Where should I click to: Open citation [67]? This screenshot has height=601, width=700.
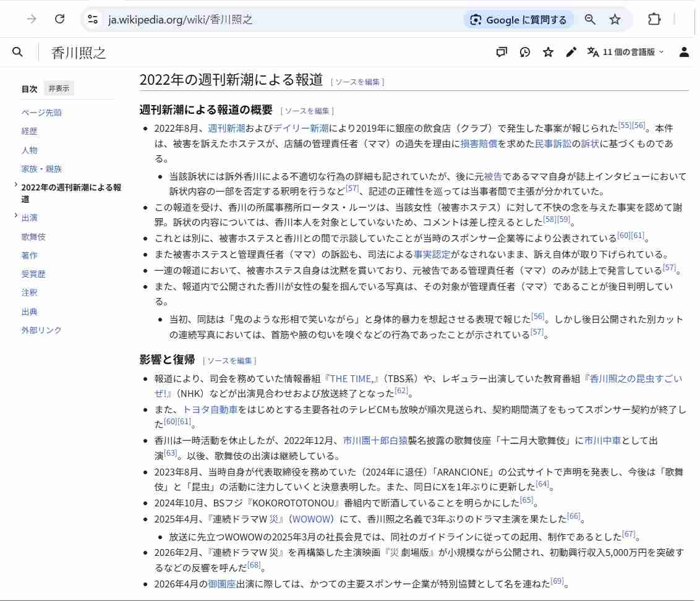628,534
